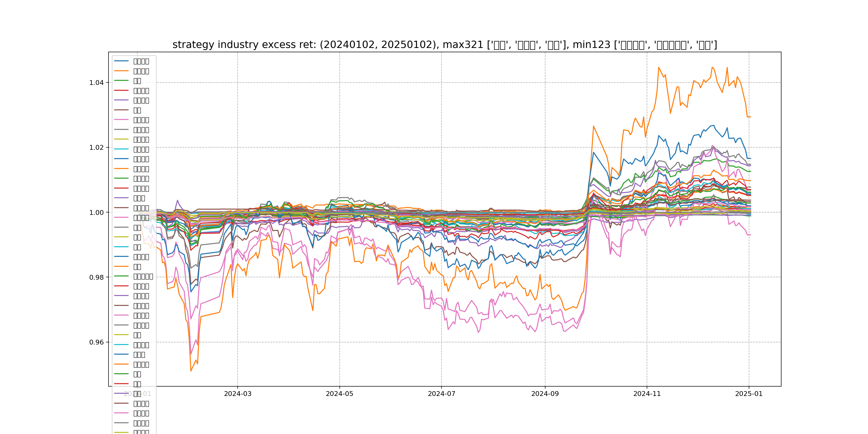Click the topmost legend entry's blue line sample

coord(121,61)
